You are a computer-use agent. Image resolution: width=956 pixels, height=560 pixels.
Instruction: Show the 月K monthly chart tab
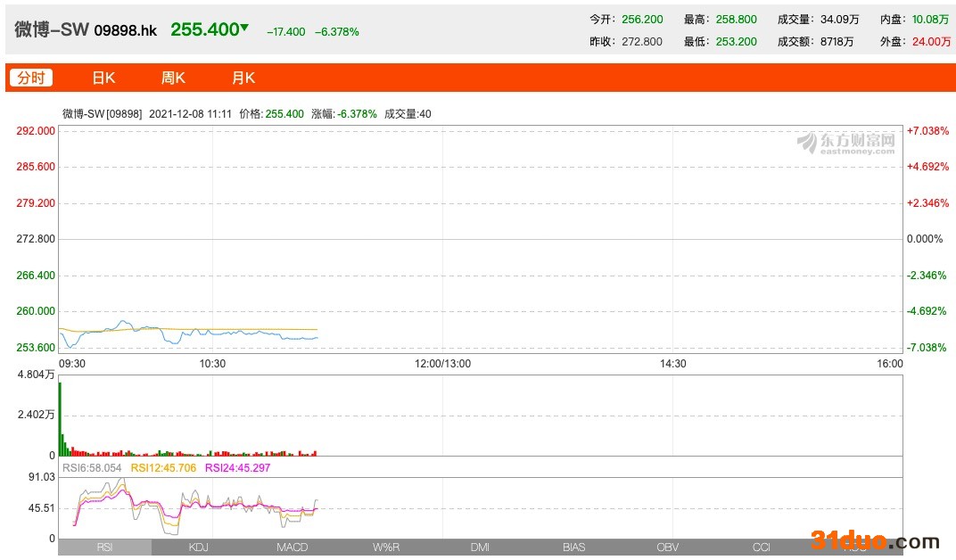(243, 78)
